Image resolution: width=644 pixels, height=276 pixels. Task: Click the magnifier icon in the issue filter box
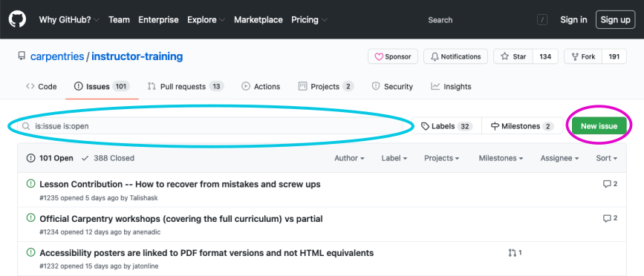[26, 126]
